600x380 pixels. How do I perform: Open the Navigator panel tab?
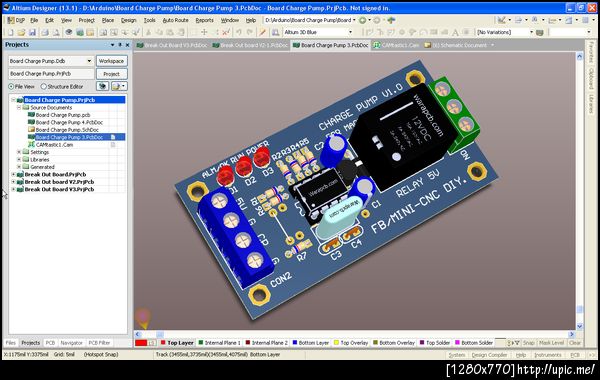[72, 343]
